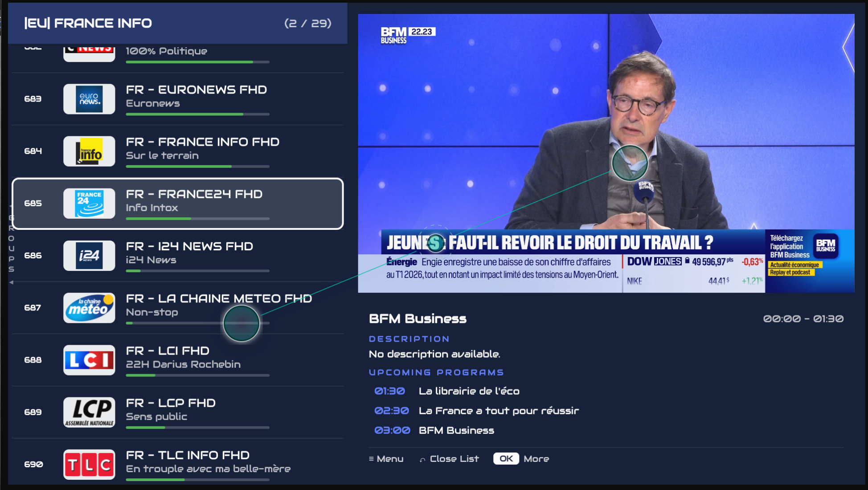Click channel number 686

(33, 256)
